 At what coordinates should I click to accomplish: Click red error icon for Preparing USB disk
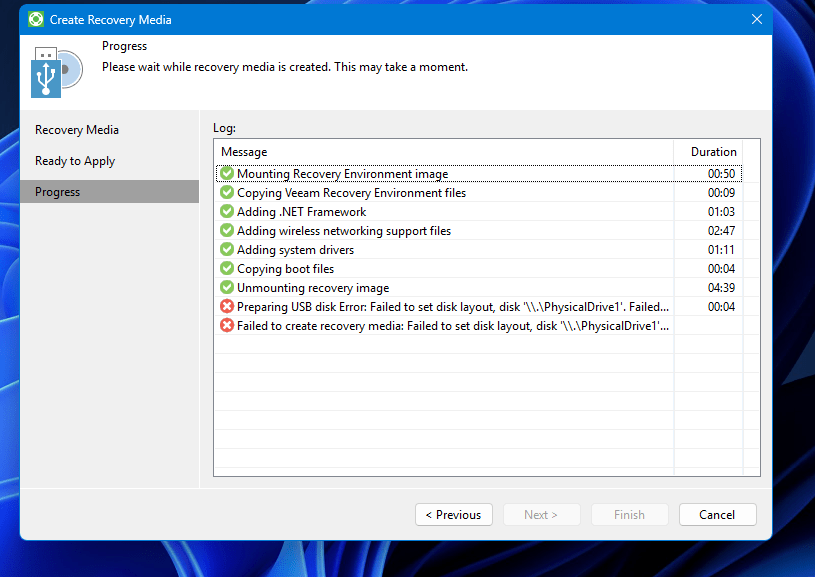(x=227, y=307)
